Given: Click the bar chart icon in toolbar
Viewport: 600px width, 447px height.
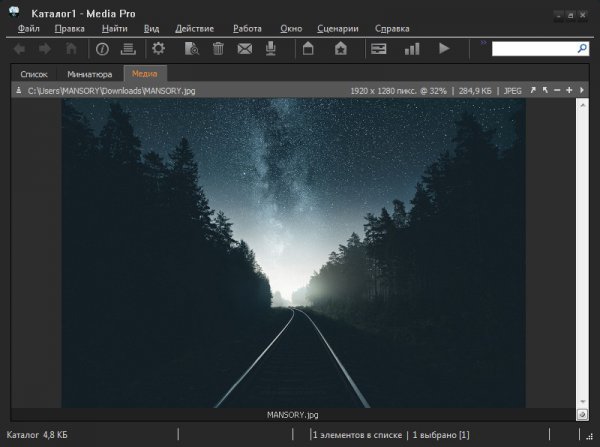Looking at the screenshot, I should point(412,48).
